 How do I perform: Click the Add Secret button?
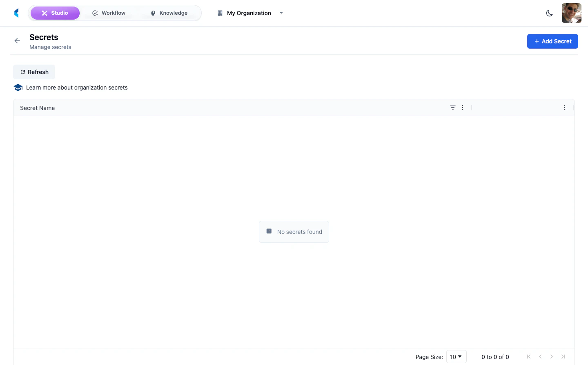click(552, 41)
